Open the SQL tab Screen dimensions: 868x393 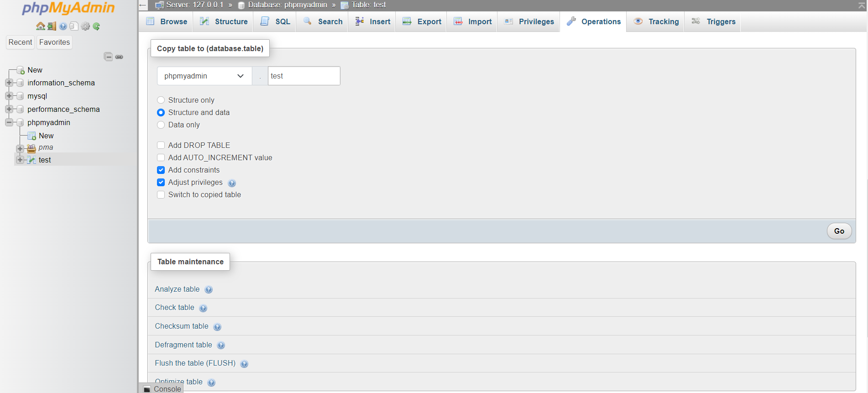point(275,21)
